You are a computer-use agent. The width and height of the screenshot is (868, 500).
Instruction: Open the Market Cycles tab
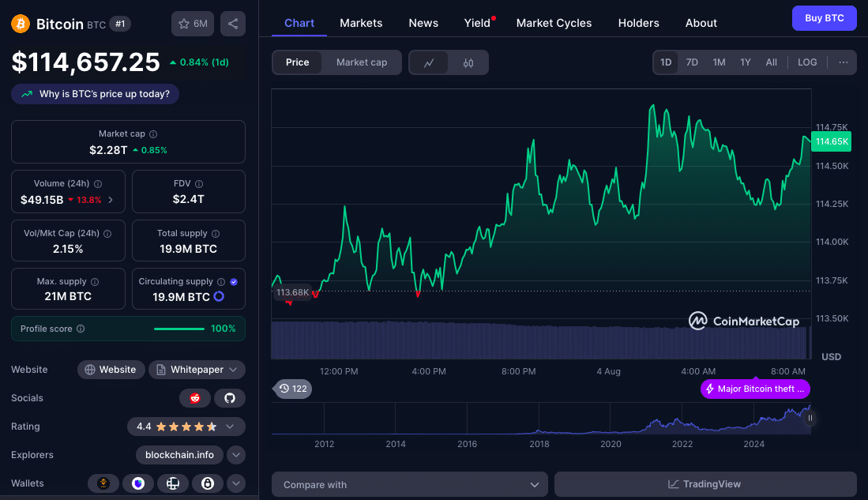pyautogui.click(x=554, y=23)
